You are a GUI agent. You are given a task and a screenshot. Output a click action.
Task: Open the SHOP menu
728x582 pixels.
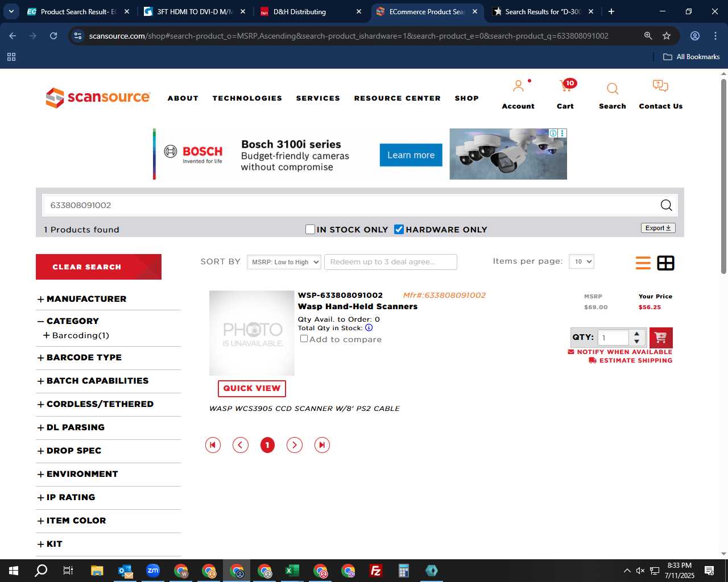[x=467, y=98]
